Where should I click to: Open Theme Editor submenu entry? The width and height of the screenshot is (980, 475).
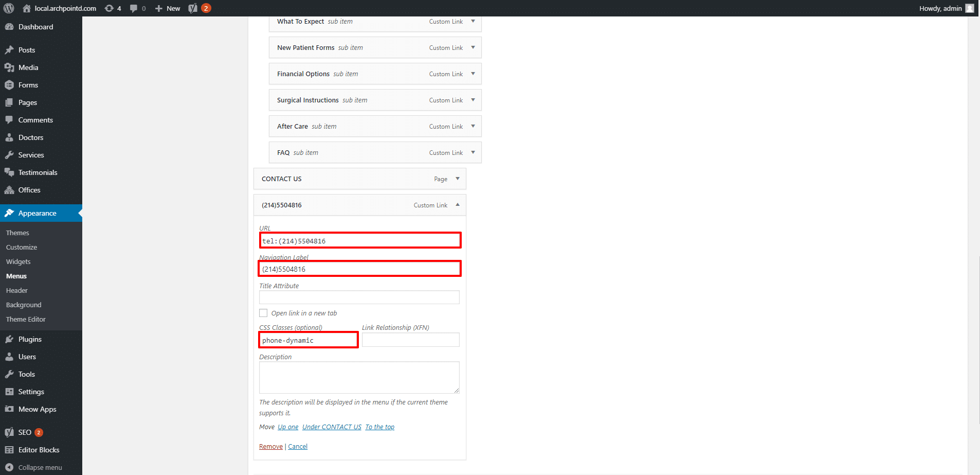pyautogui.click(x=26, y=319)
